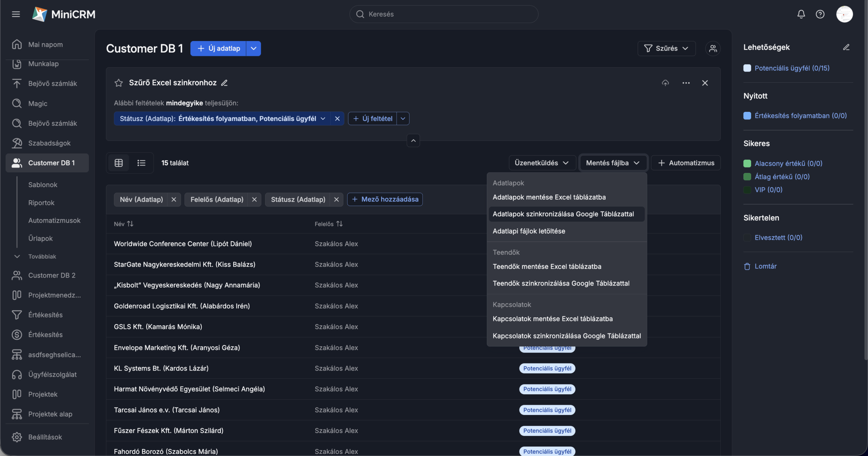The width and height of the screenshot is (868, 456).
Task: Collapse the filter panel with chevron
Action: pos(413,141)
